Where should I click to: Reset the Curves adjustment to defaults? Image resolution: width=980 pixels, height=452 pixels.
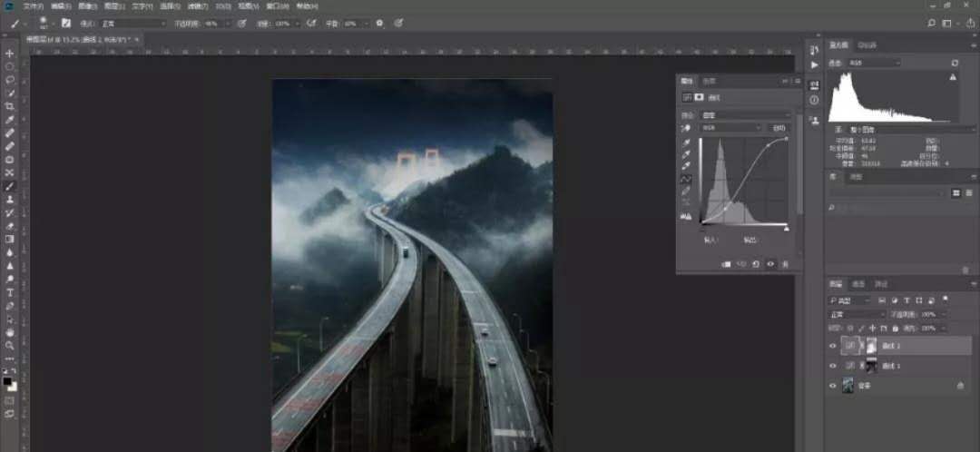click(x=755, y=264)
